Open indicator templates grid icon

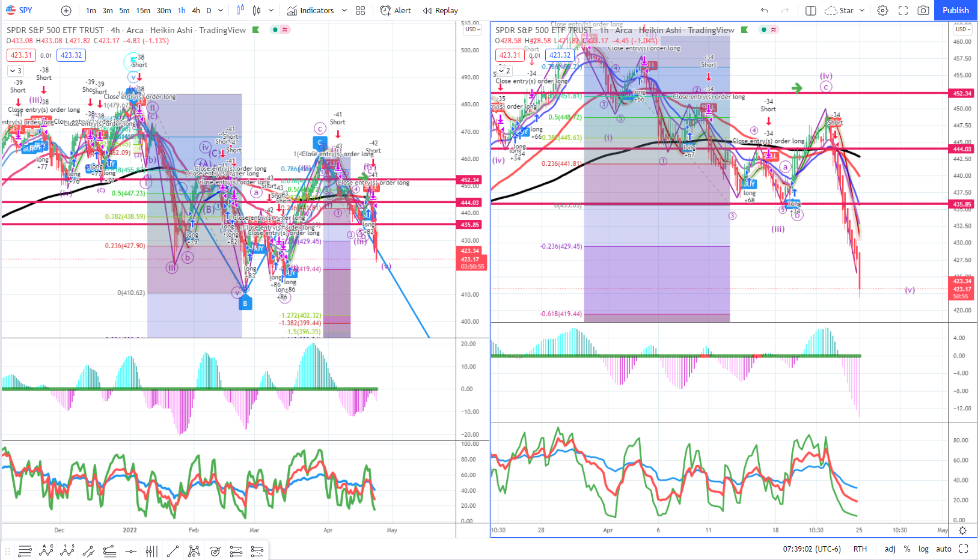[360, 10]
